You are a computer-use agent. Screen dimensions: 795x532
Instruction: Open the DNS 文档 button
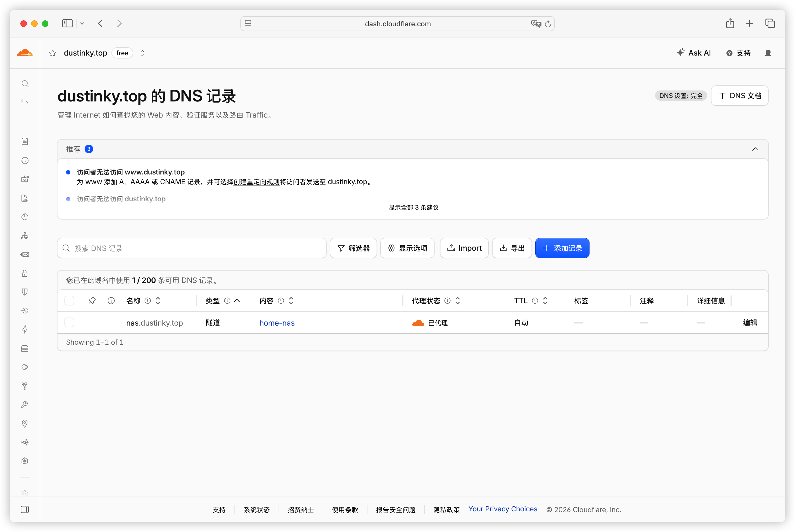[739, 96]
